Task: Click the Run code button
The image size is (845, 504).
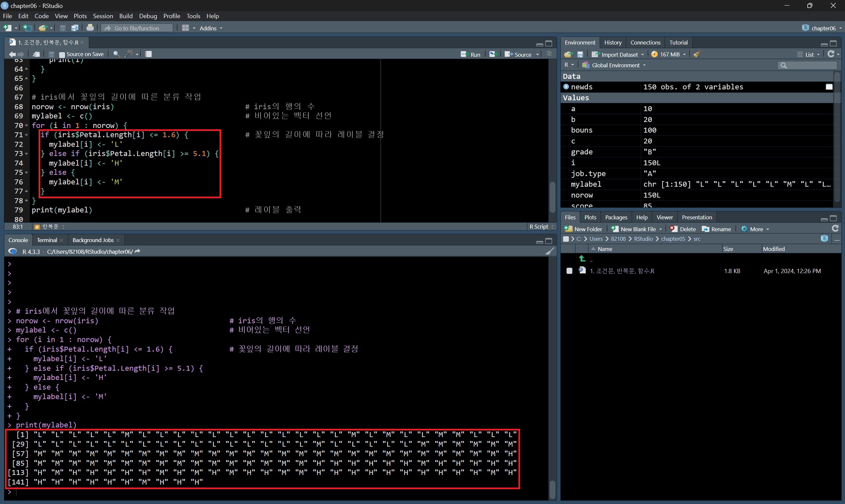Action: [x=471, y=54]
